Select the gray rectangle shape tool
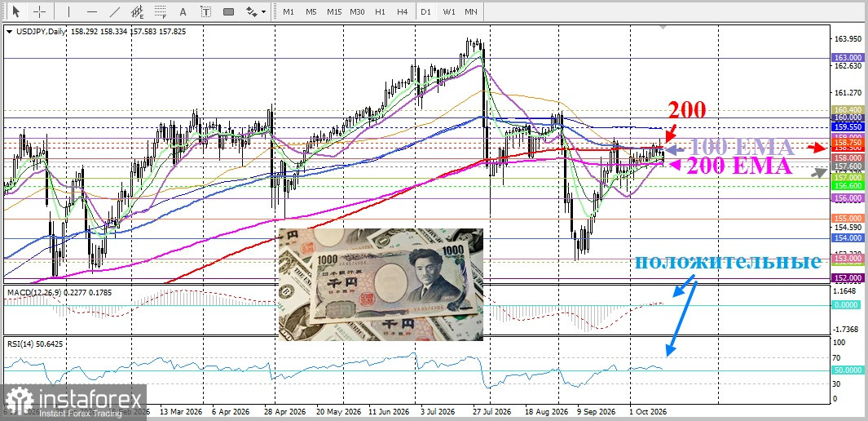This screenshot has width=868, height=421. coord(228,11)
